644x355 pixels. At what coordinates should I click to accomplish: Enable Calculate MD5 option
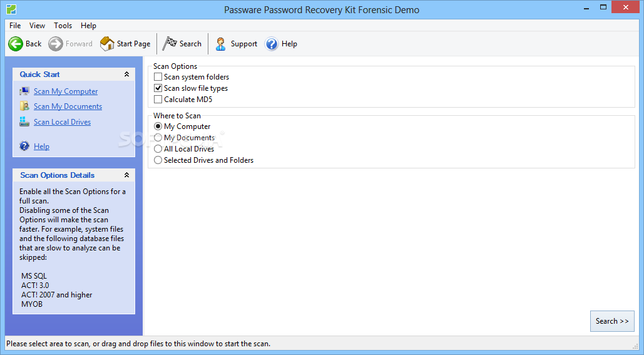pyautogui.click(x=158, y=100)
